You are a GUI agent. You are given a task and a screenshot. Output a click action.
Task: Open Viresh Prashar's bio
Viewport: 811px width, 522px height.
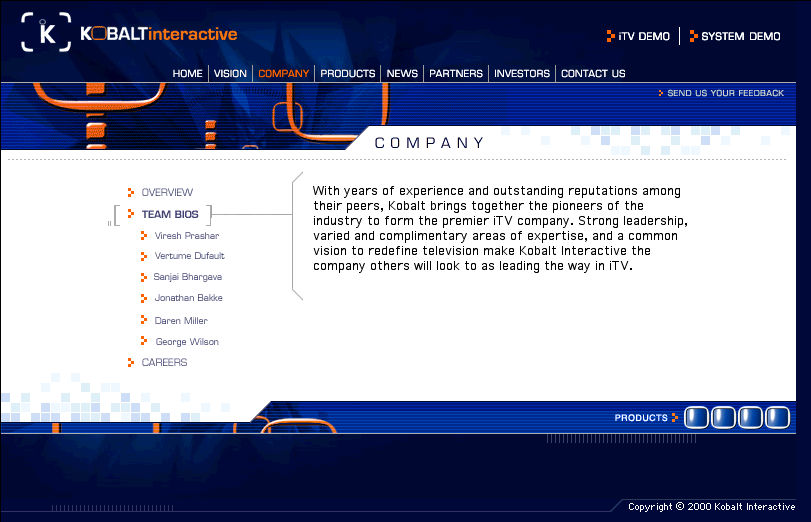(x=187, y=236)
